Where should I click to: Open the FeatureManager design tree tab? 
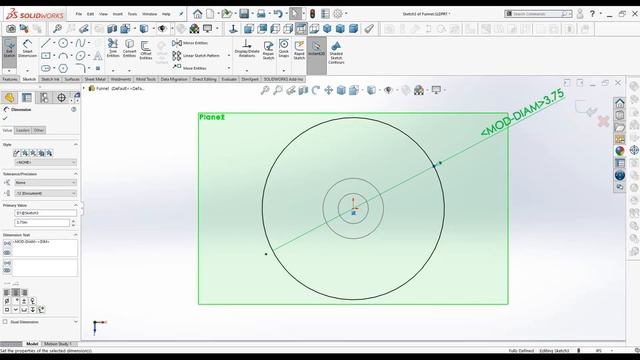[9, 98]
